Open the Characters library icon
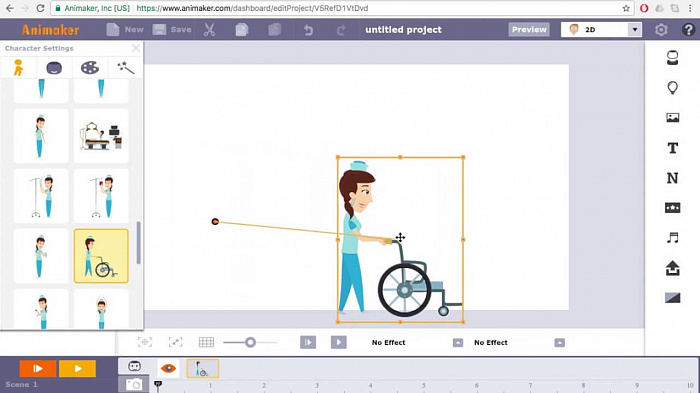 tap(672, 58)
